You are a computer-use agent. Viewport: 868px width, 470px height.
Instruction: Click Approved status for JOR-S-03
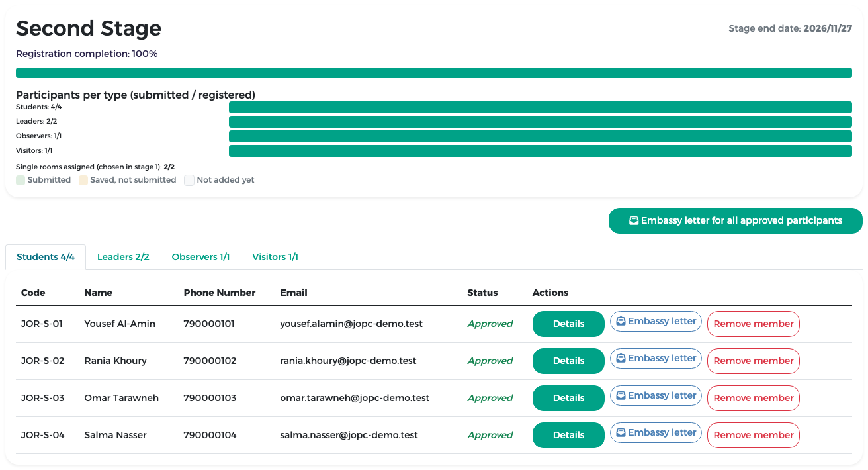pyautogui.click(x=490, y=398)
